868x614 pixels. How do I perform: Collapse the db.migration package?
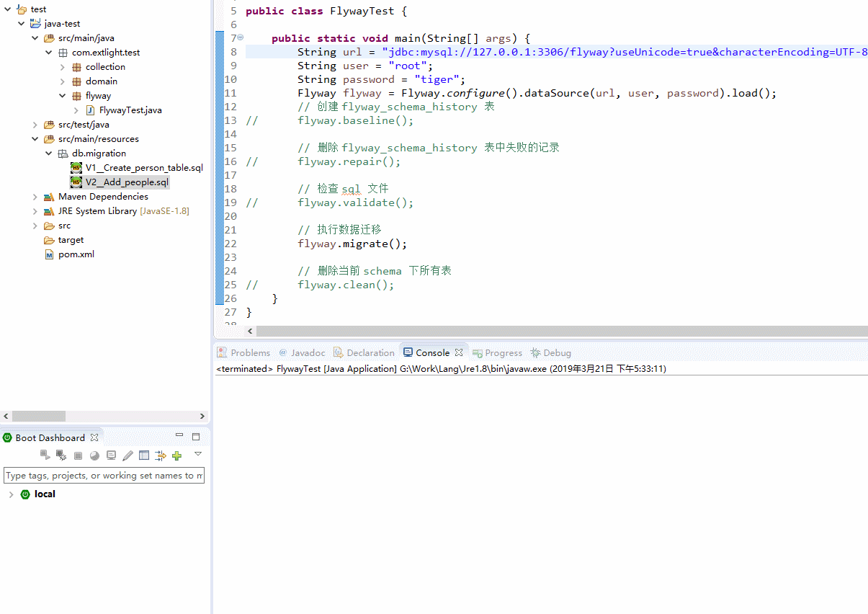tap(49, 153)
